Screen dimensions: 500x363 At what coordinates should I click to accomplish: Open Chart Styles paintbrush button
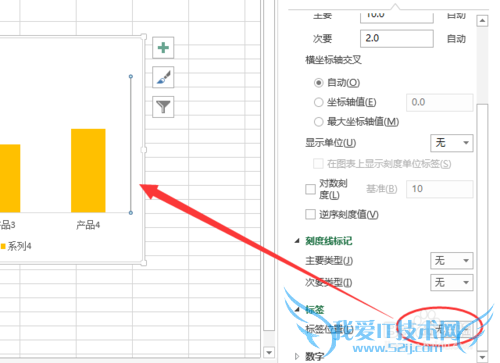pyautogui.click(x=163, y=77)
